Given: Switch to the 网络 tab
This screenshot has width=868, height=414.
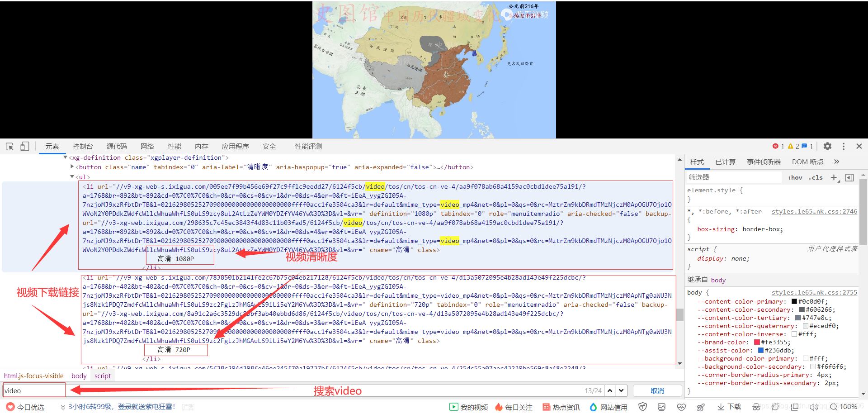Looking at the screenshot, I should [x=147, y=146].
